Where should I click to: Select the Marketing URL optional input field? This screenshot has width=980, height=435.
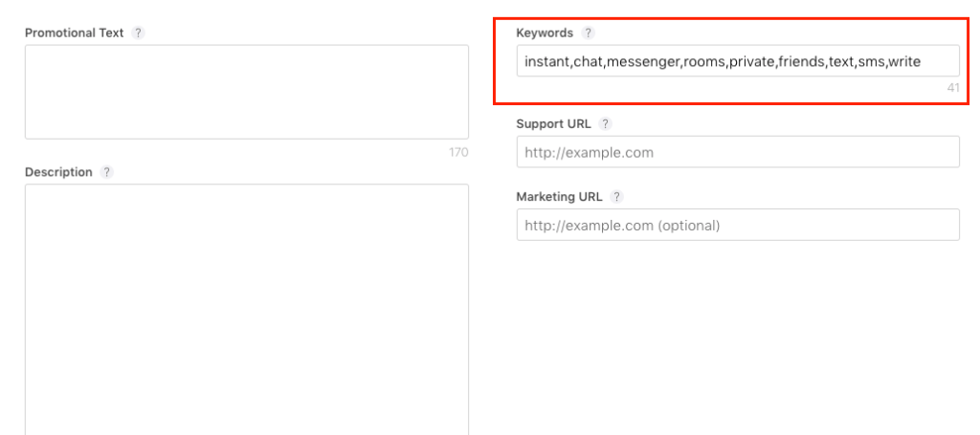737,225
